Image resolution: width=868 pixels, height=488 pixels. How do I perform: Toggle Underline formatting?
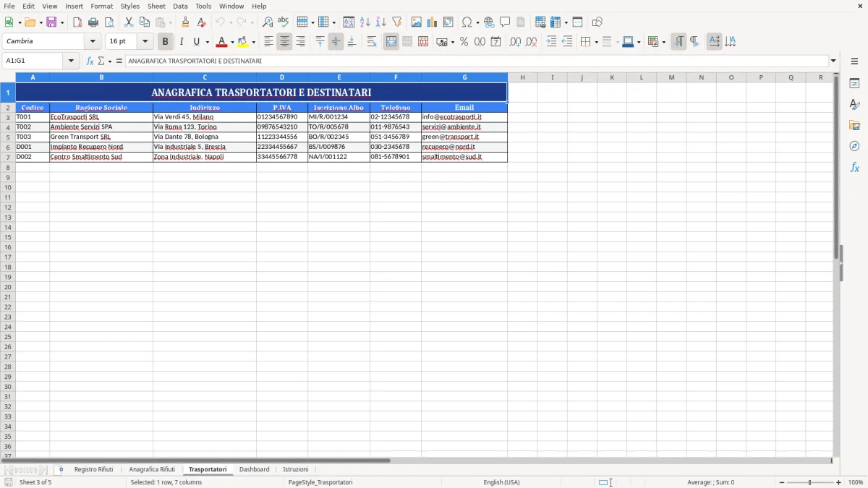pyautogui.click(x=196, y=42)
